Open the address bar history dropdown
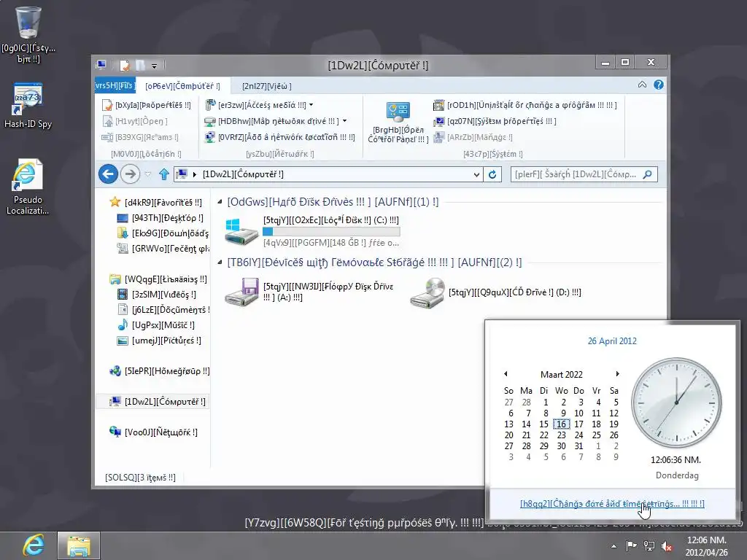Viewport: 747px width, 560px height. tap(476, 175)
